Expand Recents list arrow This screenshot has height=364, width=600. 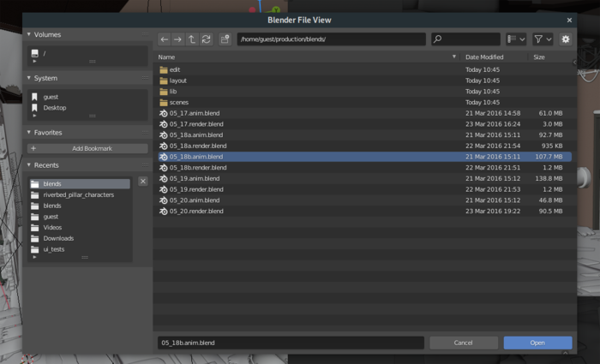click(35, 257)
